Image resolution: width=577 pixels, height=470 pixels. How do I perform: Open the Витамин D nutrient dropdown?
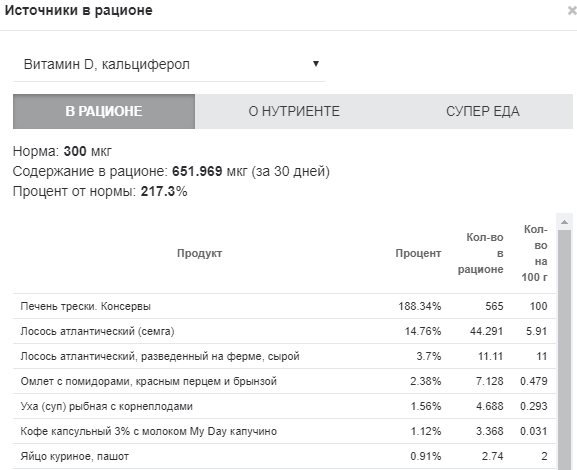click(169, 64)
